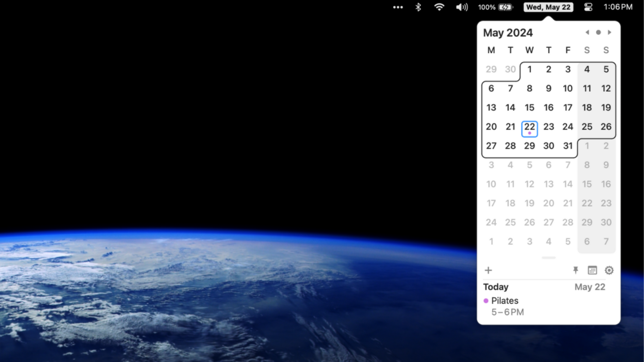Click the 1:06 PM menu bar clock

click(x=618, y=7)
